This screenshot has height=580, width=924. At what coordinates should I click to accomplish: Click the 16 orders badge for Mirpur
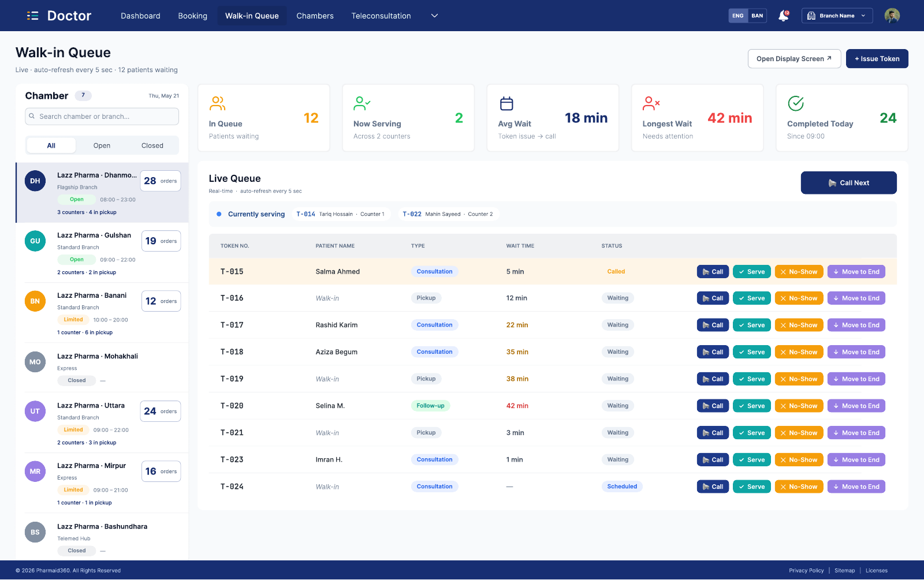pos(161,472)
